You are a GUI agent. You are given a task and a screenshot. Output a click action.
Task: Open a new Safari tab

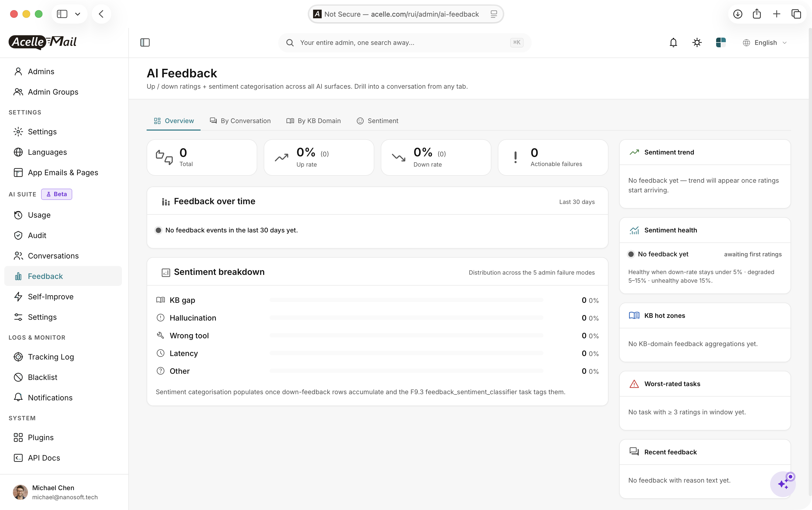(777, 14)
